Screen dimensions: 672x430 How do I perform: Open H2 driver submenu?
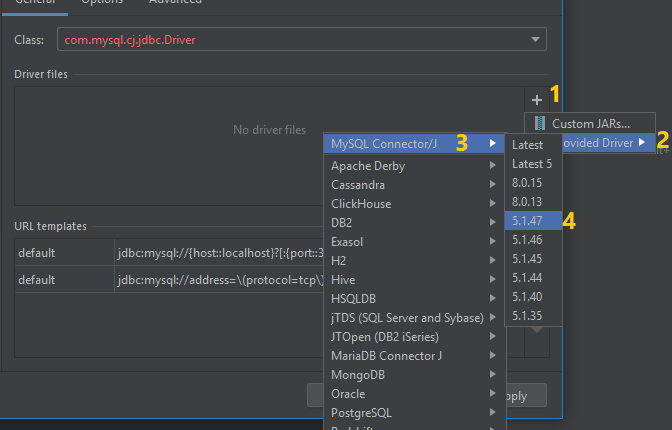click(414, 261)
